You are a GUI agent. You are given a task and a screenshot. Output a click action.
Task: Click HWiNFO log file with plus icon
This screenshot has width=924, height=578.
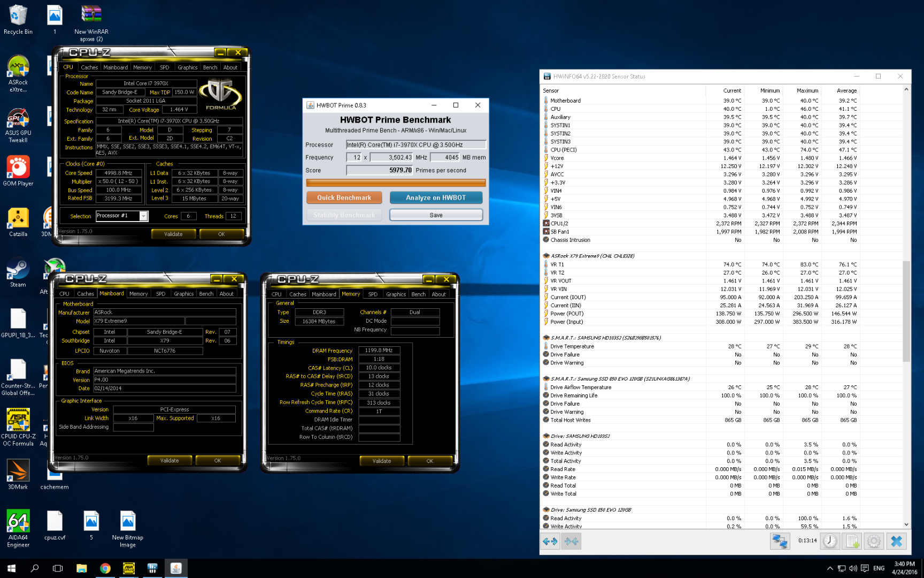(852, 541)
